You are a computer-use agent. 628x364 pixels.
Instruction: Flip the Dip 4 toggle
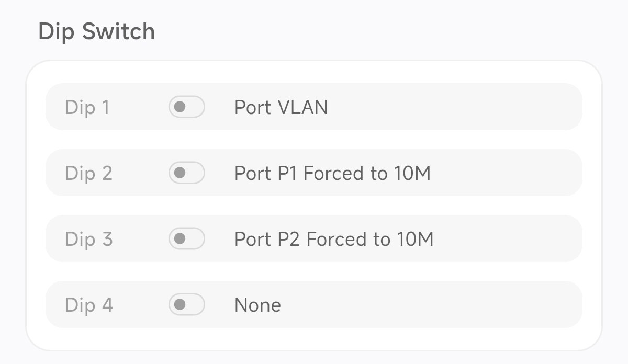[186, 304]
